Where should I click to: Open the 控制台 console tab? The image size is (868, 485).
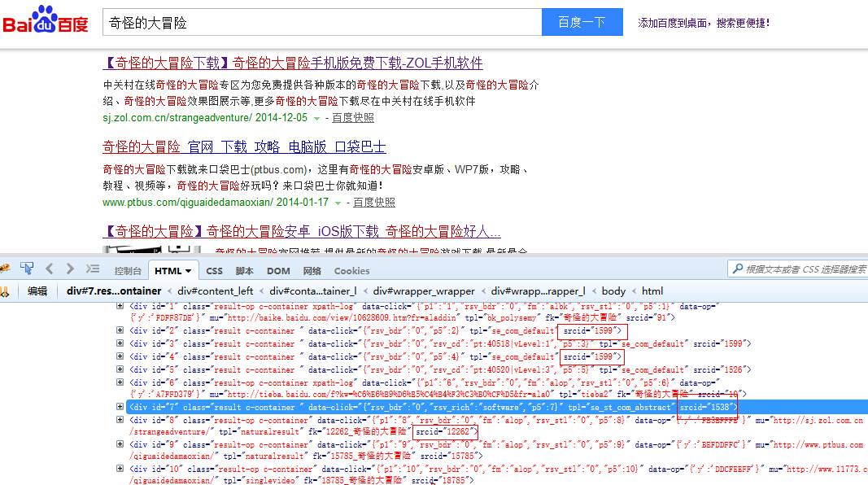click(x=128, y=271)
